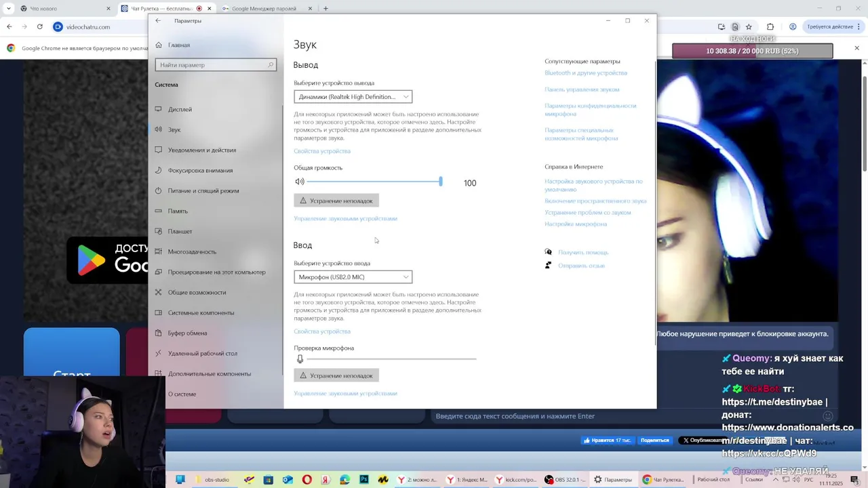Click the Общие возможности icon
868x488 pixels.
click(x=159, y=292)
